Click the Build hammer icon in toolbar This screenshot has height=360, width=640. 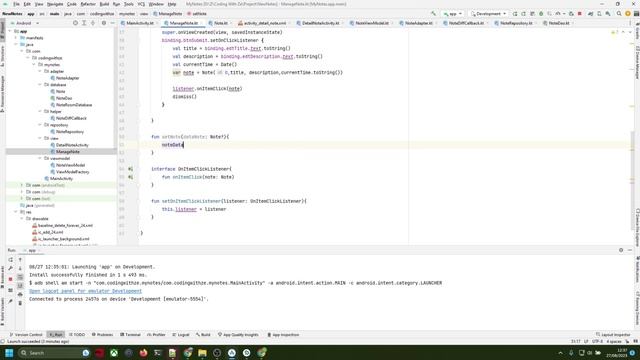pos(433,13)
